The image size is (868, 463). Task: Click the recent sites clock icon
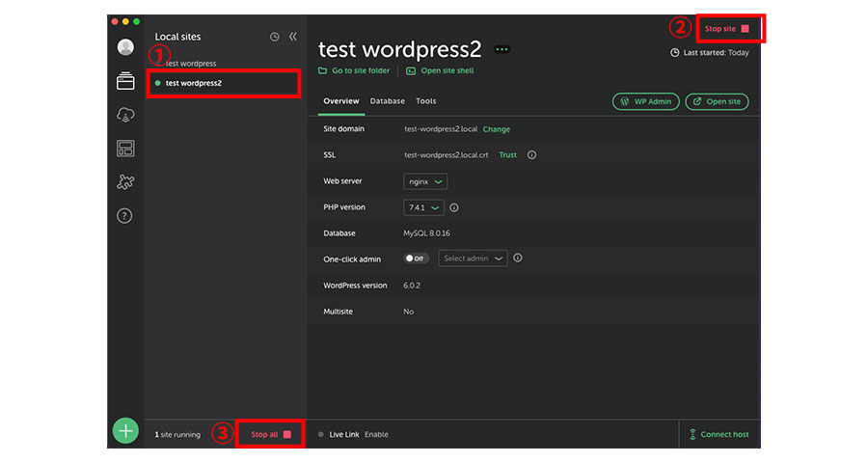[274, 37]
